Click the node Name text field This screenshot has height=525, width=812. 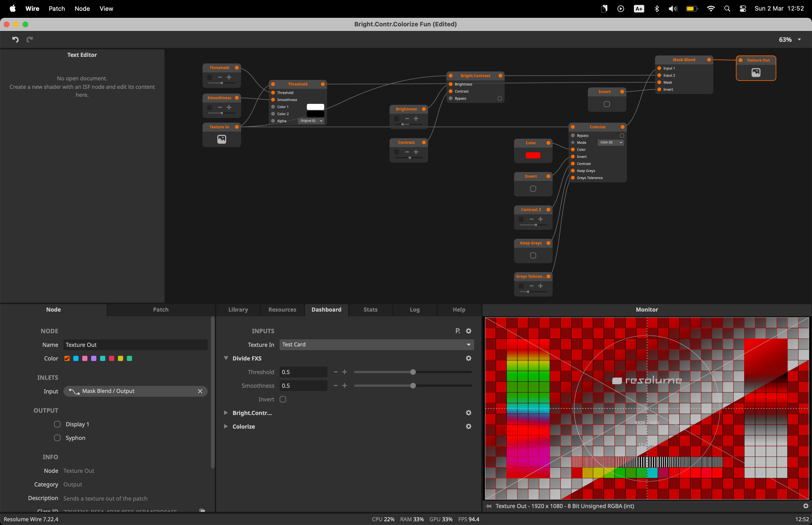[x=135, y=345]
